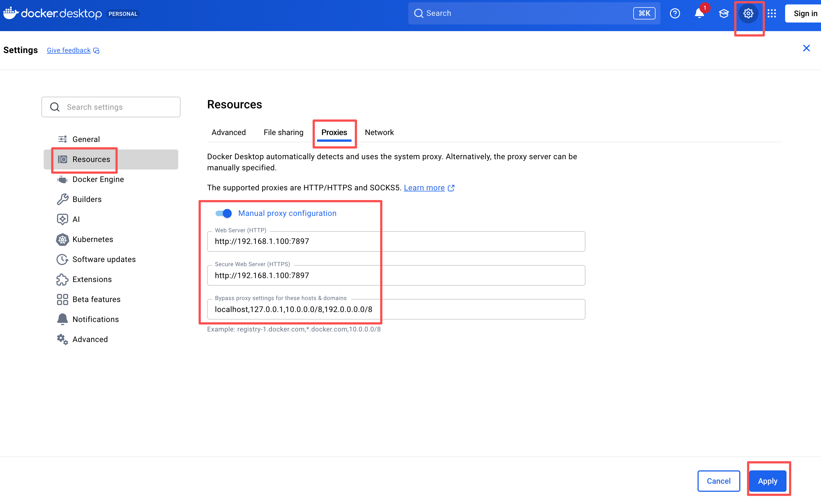Go to Extensions settings section
821x504 pixels.
tap(92, 279)
